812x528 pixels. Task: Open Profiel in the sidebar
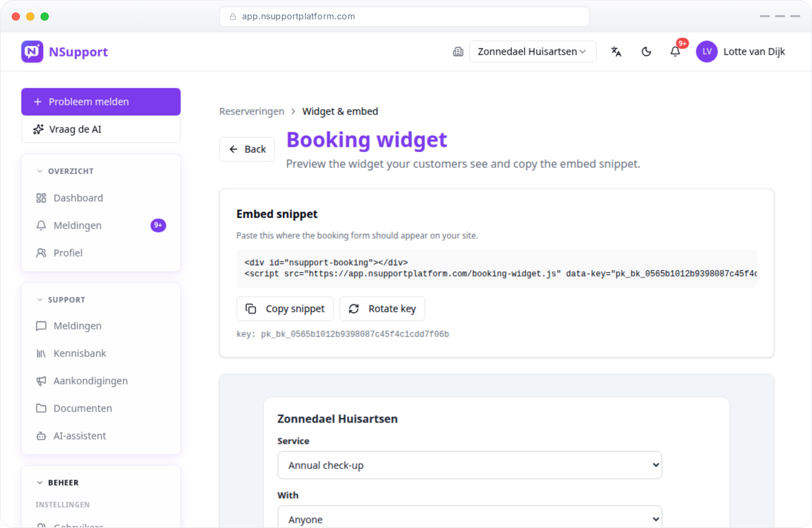pos(101,253)
